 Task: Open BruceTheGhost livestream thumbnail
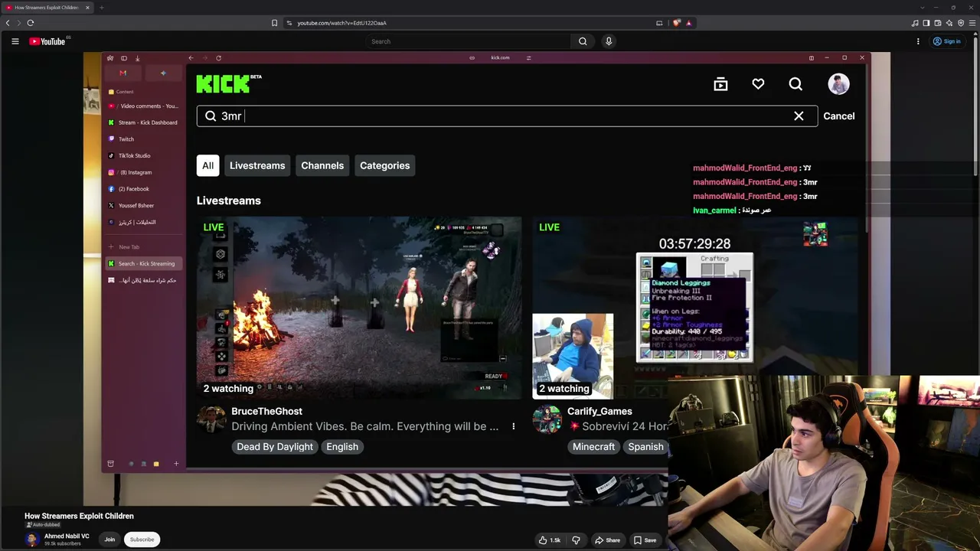coord(359,308)
